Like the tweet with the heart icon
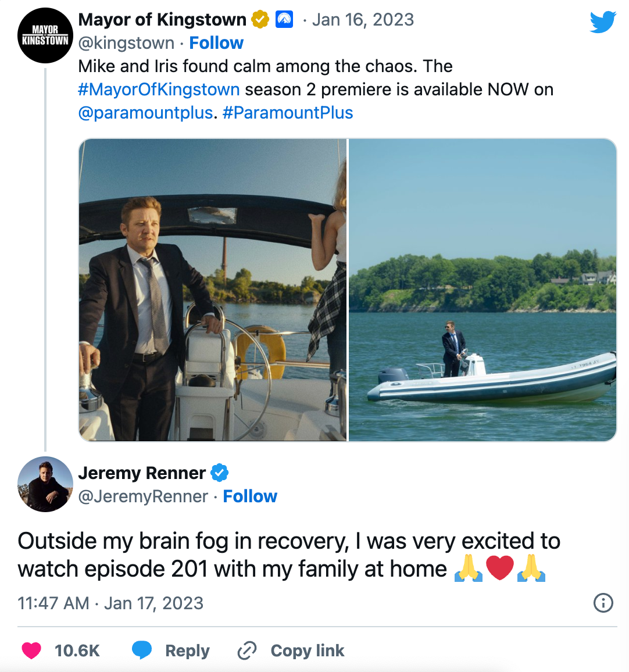Screen dimensions: 629x672 [31, 650]
